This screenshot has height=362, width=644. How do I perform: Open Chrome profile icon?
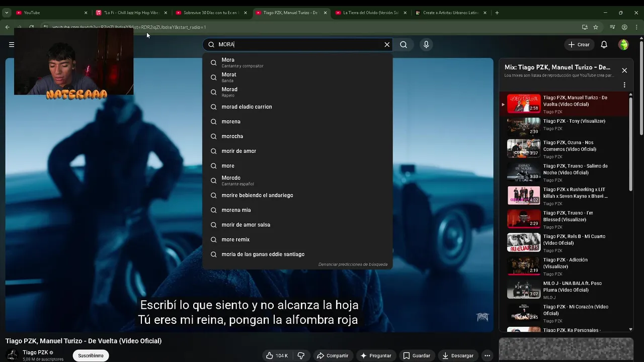tap(624, 27)
